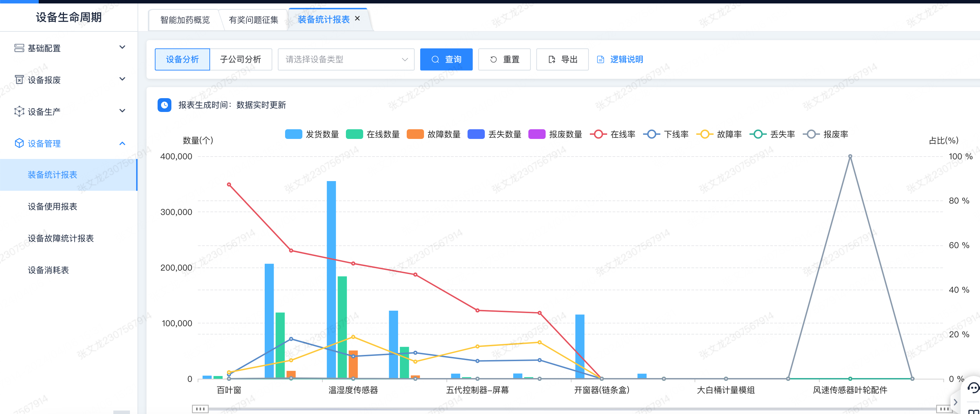Click 百叶窗 在线率 data point

[229, 185]
